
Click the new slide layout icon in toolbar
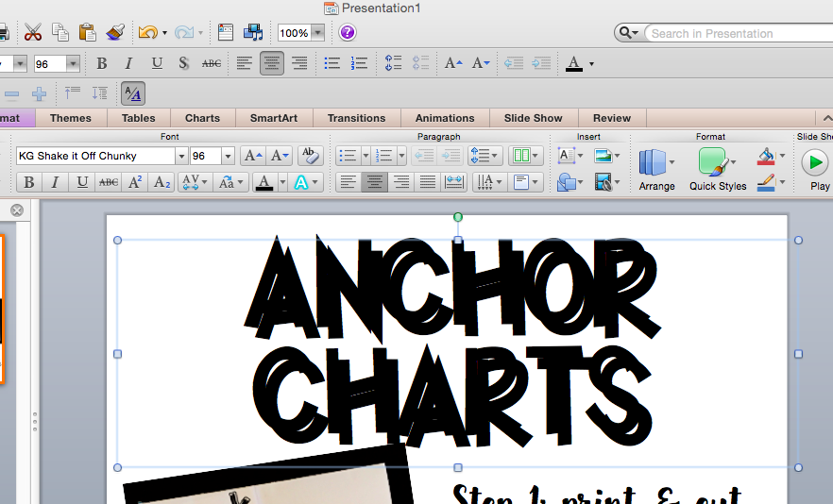point(225,32)
